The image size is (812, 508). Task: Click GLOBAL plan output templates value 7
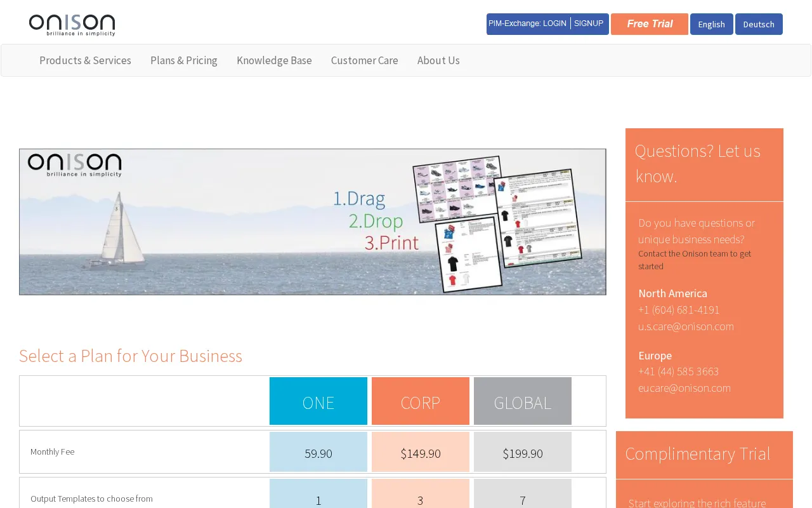523,494
